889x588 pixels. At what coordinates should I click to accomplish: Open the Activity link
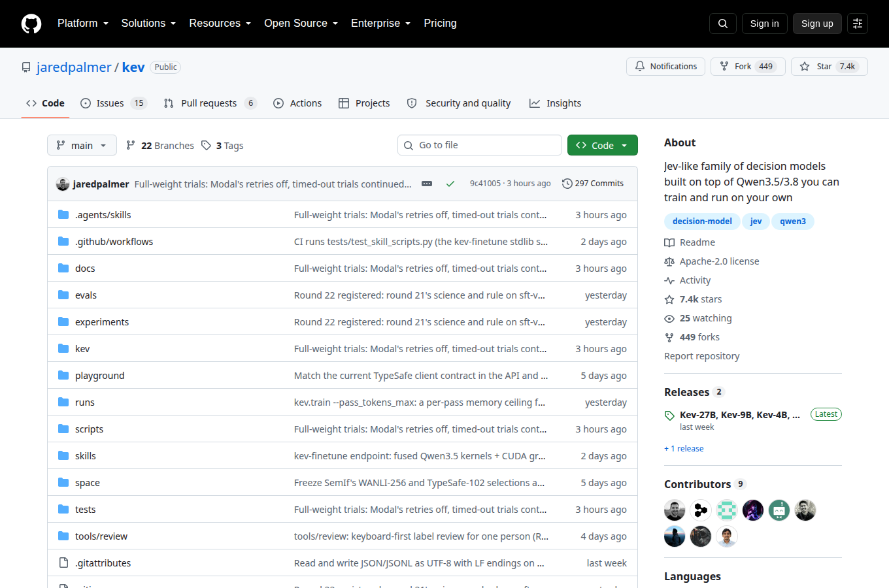(688, 280)
